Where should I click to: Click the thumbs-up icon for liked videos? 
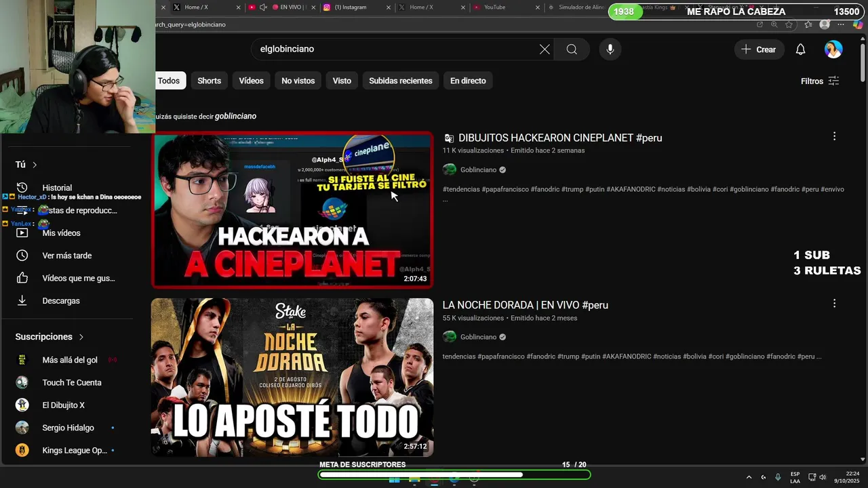pos(22,278)
